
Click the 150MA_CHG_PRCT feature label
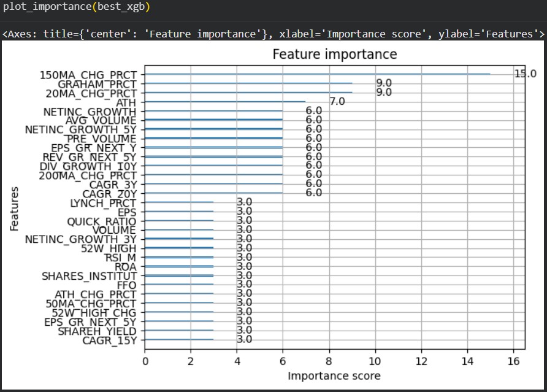(88, 75)
